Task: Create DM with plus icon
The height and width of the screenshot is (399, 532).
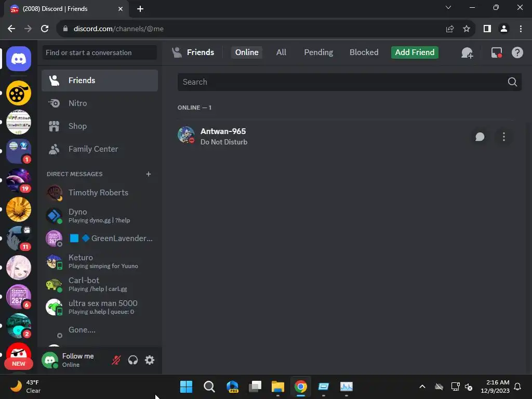Action: [148, 174]
